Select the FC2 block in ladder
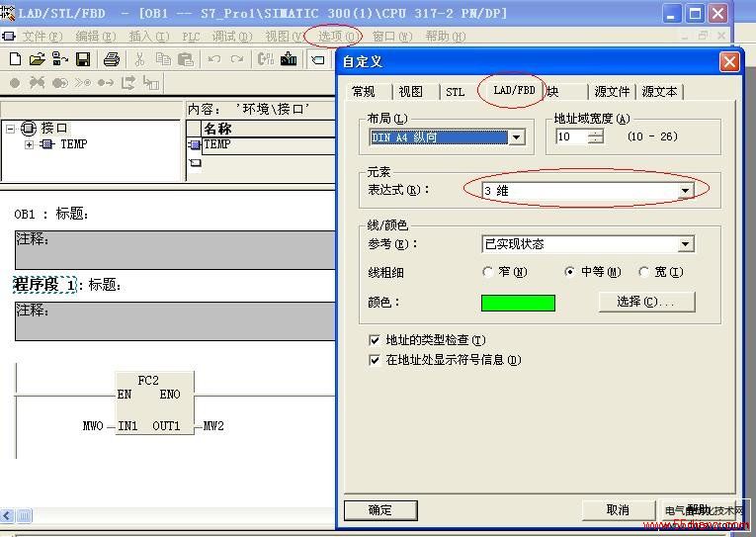 pyautogui.click(x=155, y=403)
